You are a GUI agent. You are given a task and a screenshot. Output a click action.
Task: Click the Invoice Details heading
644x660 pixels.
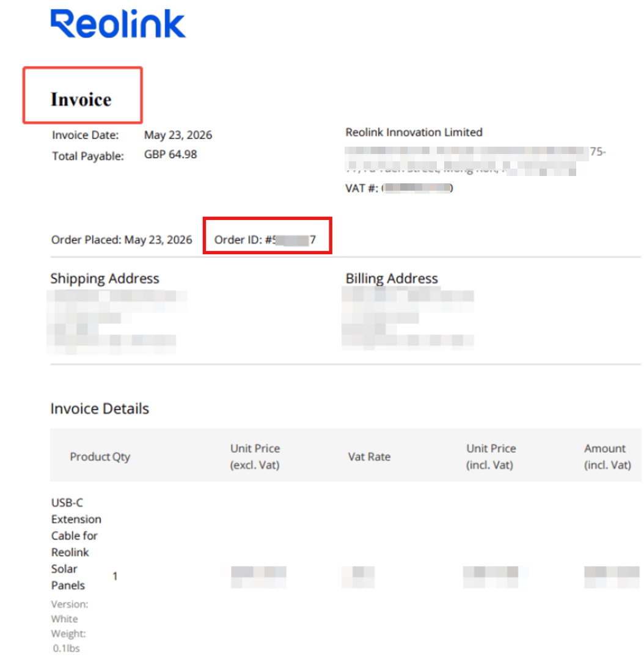pyautogui.click(x=100, y=409)
